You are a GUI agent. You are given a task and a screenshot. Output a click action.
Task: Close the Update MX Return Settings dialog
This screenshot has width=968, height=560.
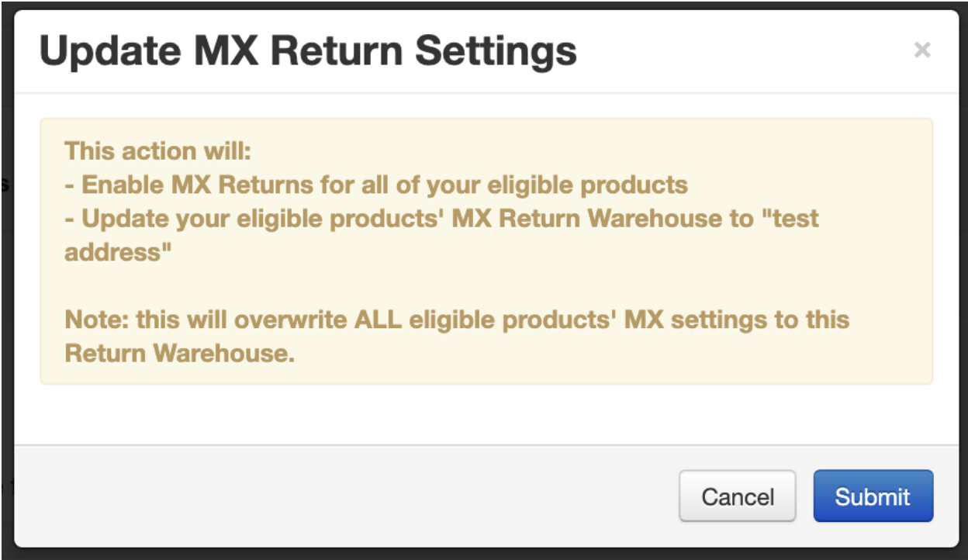point(923,49)
